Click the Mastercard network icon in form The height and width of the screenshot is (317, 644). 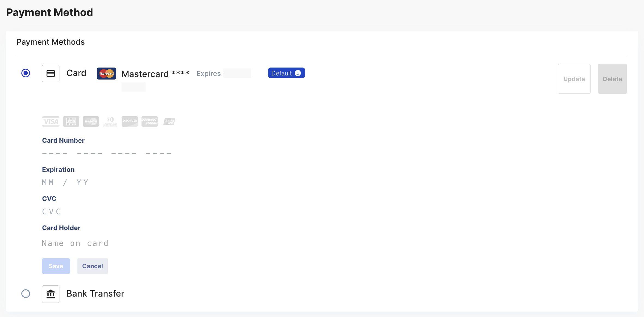pyautogui.click(x=91, y=121)
